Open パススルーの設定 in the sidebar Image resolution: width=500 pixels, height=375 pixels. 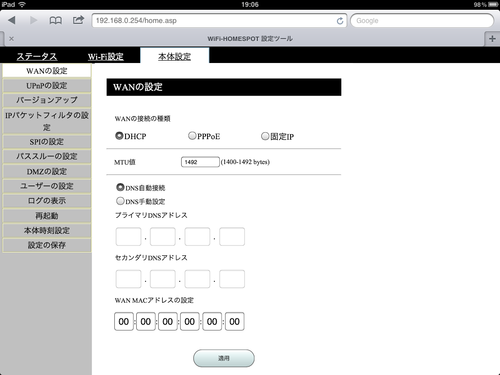point(47,156)
